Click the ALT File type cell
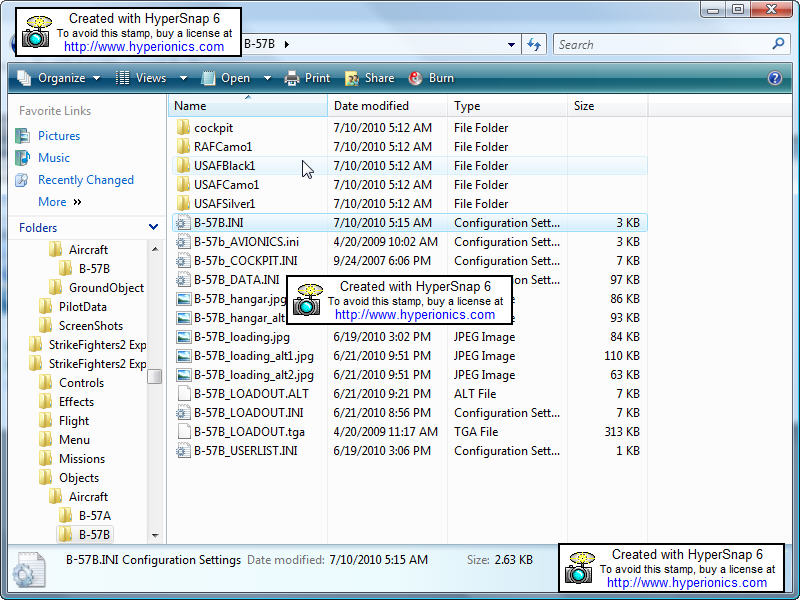The image size is (800, 600). tap(475, 393)
